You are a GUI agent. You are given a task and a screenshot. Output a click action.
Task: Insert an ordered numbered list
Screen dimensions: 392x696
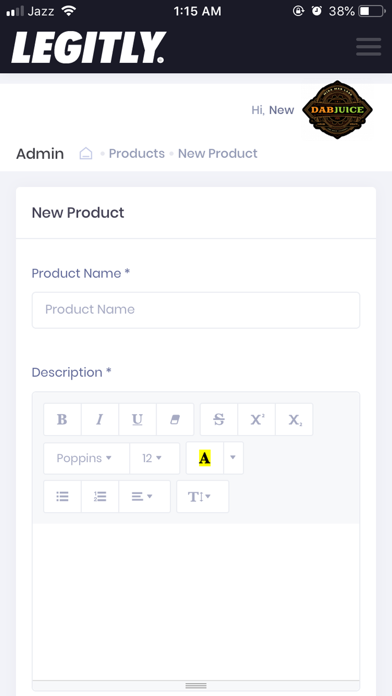100,496
